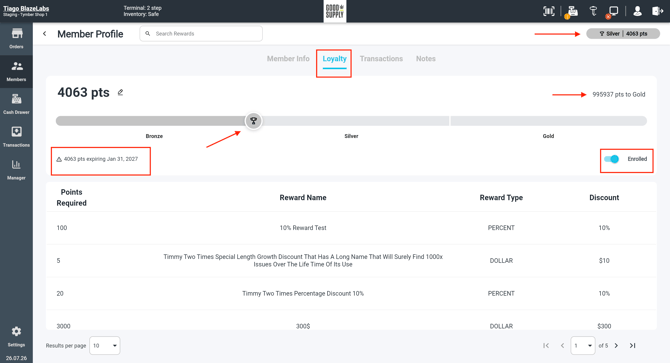
Task: Click the back arrow beside Member Profile
Action: (44, 34)
